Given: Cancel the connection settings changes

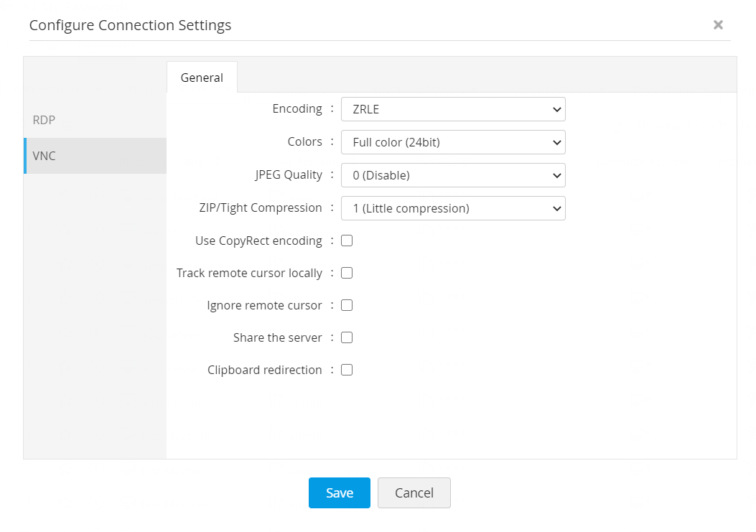Looking at the screenshot, I should coord(414,493).
